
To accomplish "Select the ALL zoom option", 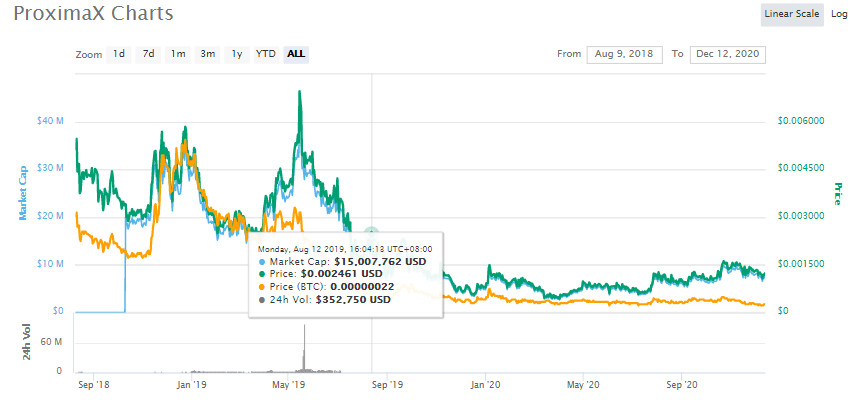I will (x=296, y=54).
